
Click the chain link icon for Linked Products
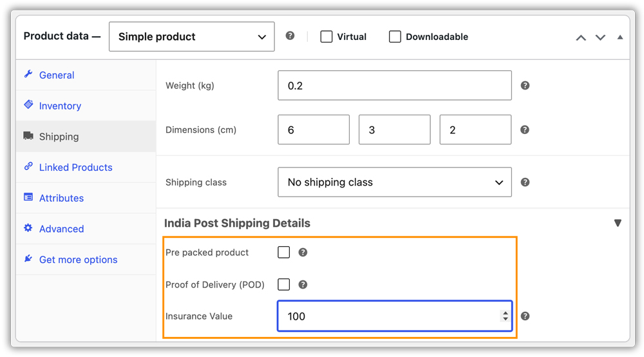[x=28, y=166]
